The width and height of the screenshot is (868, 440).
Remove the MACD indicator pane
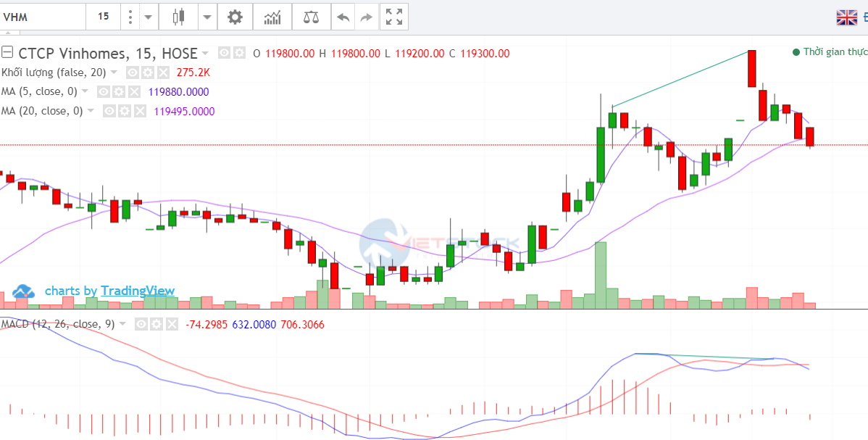coord(172,324)
